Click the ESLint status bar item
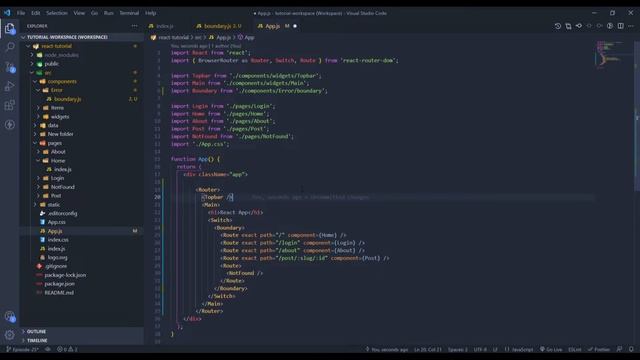 tap(575, 349)
